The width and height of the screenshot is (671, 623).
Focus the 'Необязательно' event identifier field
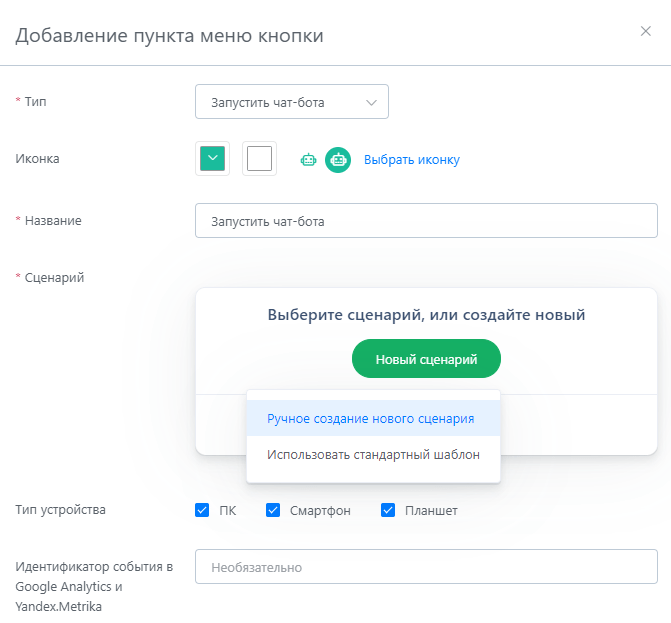tap(426, 567)
